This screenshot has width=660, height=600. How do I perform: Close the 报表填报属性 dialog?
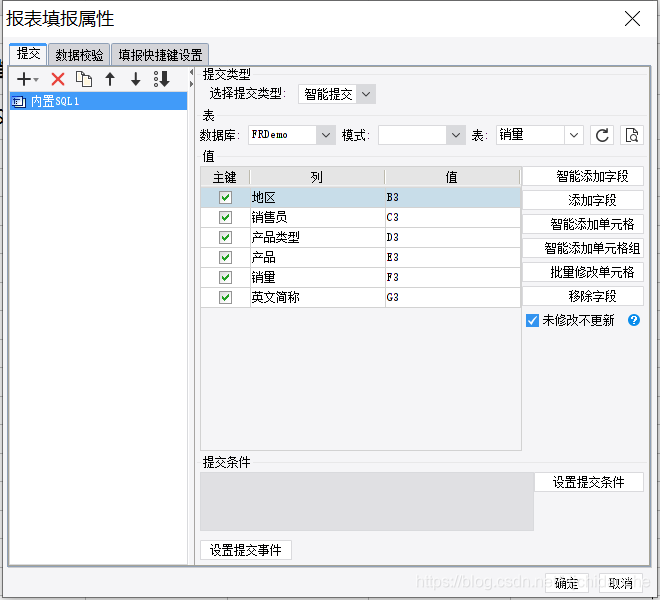[632, 19]
